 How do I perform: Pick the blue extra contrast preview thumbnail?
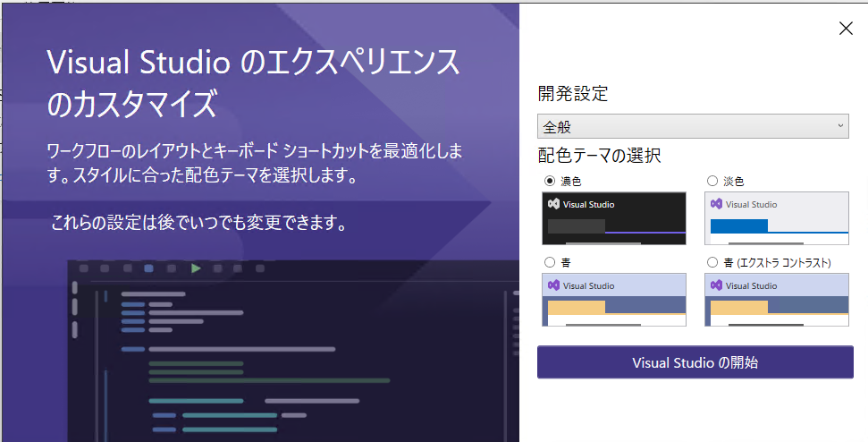pos(776,300)
